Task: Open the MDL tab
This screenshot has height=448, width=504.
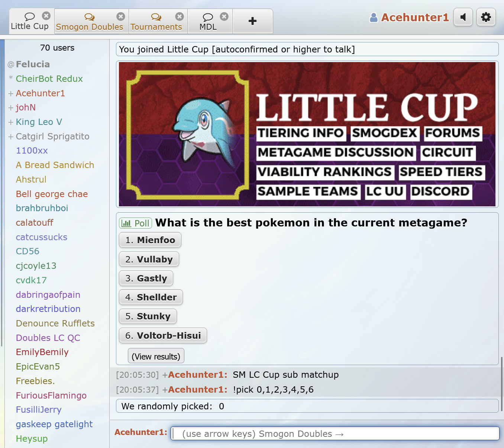Action: click(208, 22)
